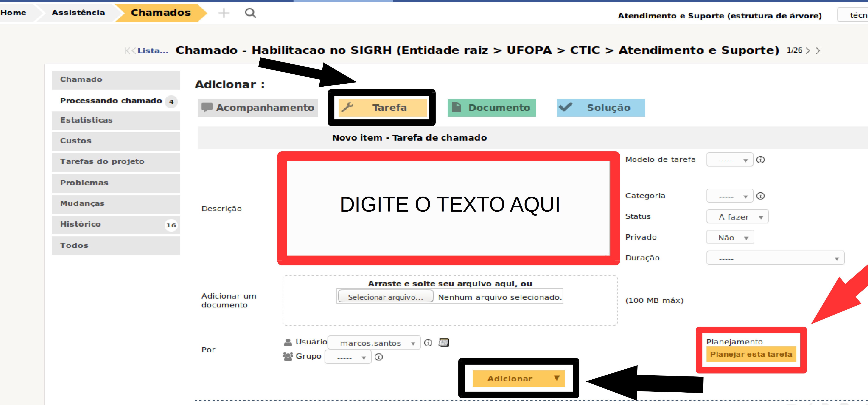Image resolution: width=868 pixels, height=405 pixels.
Task: Click info icon next to Grupo dropdown
Action: [x=379, y=357]
